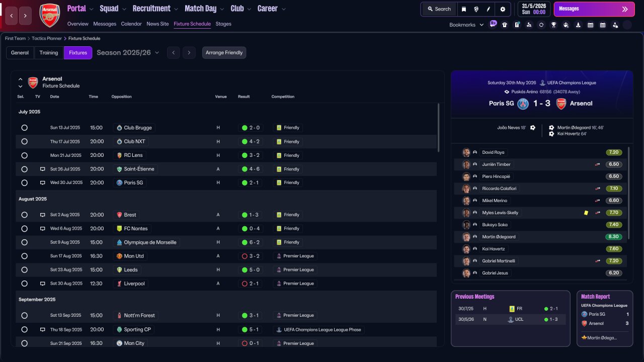
Task: Click the player ratings list scrollbar
Action: tap(629, 193)
